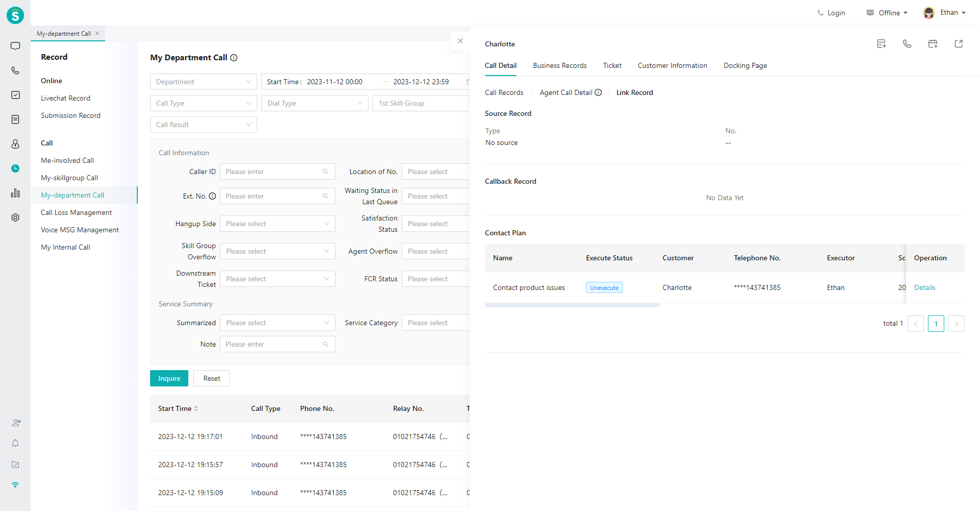Image resolution: width=980 pixels, height=511 pixels.
Task: Open the Call Result dropdown
Action: [204, 125]
